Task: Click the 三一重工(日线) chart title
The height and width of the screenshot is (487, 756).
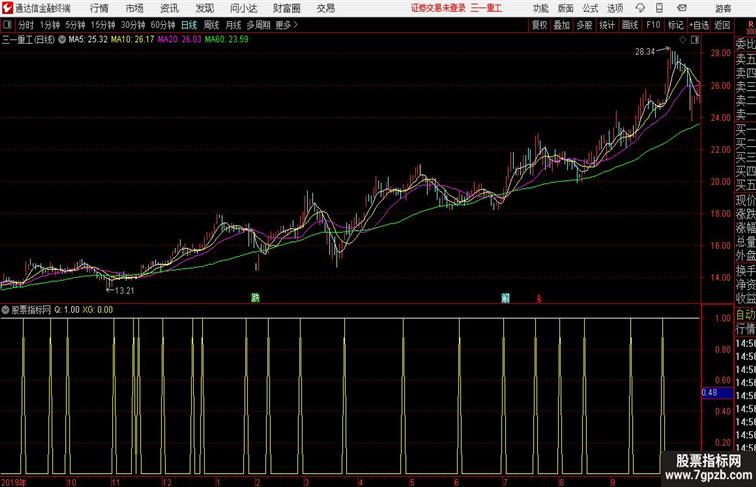Action: (28, 40)
